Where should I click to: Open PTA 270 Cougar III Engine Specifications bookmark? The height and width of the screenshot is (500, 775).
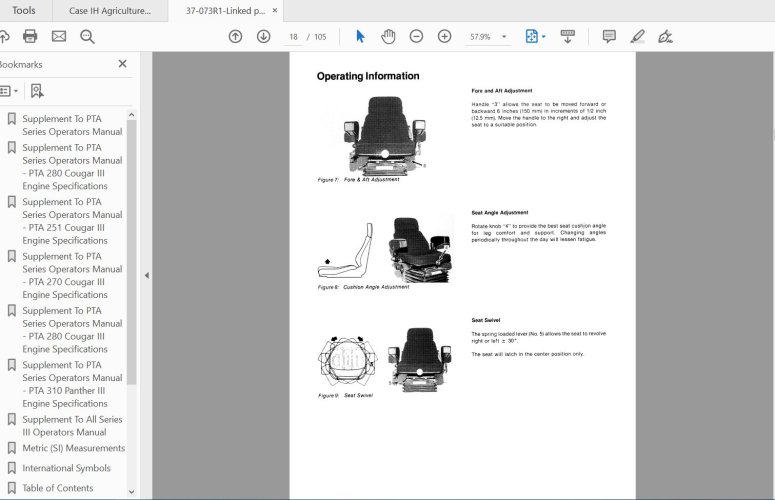point(72,275)
